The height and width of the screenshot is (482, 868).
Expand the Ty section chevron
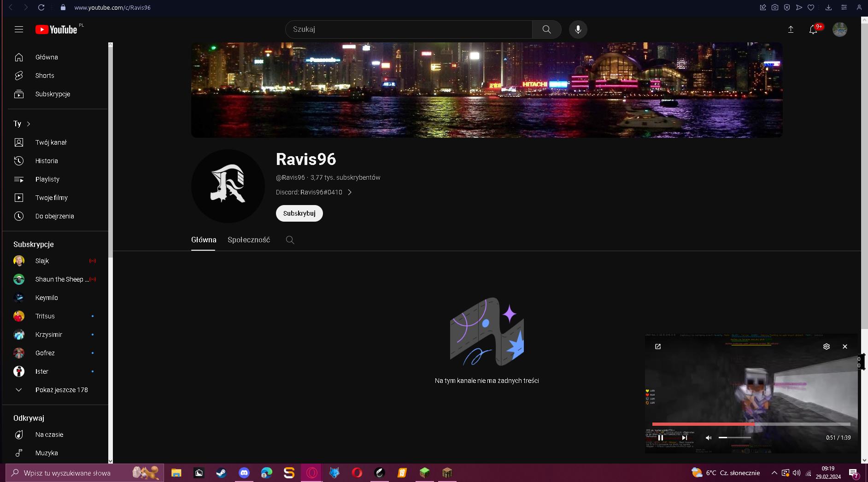pyautogui.click(x=29, y=124)
